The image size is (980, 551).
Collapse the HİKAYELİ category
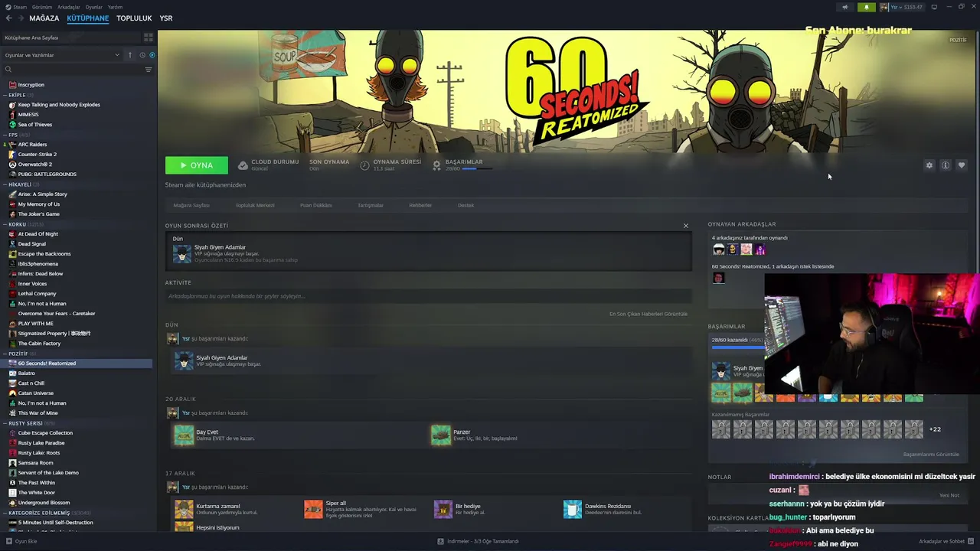(5, 184)
